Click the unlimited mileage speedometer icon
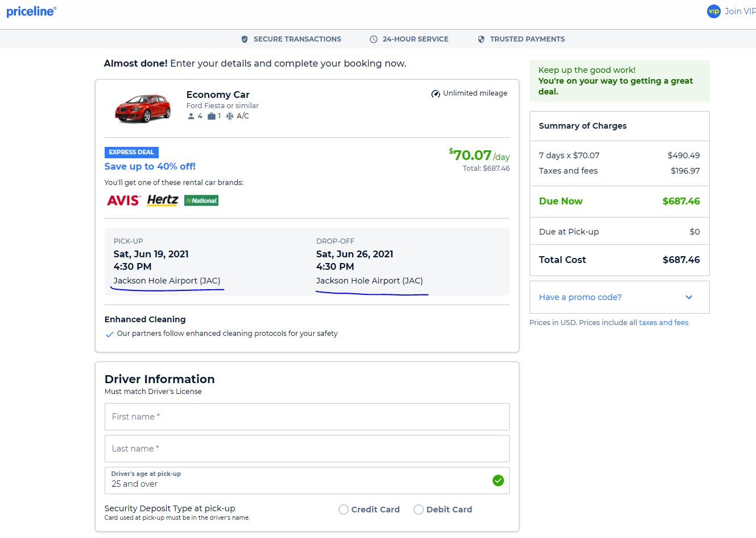 436,93
